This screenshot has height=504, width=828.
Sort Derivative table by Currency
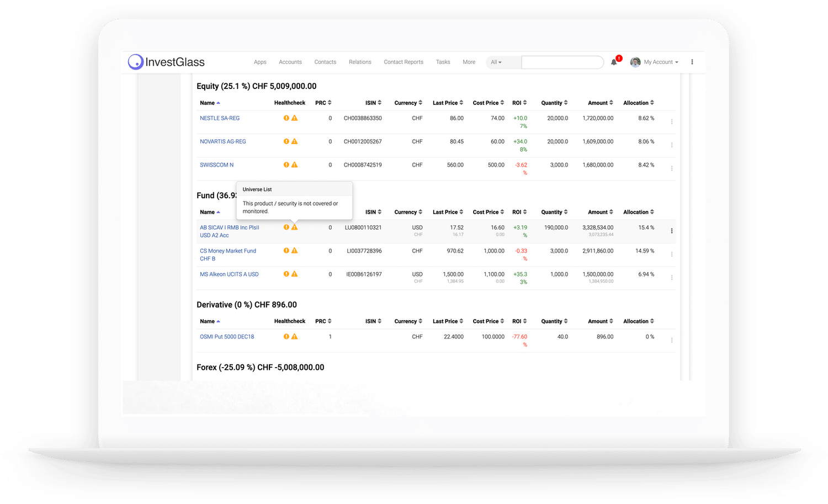click(408, 321)
